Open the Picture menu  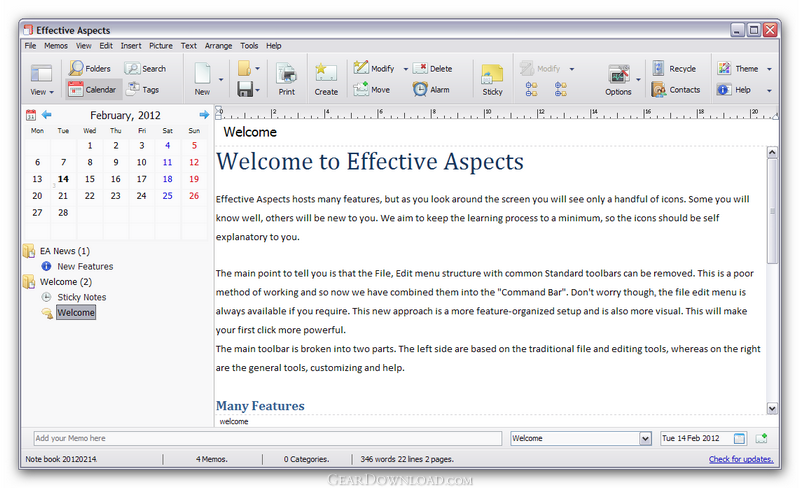pyautogui.click(x=161, y=45)
